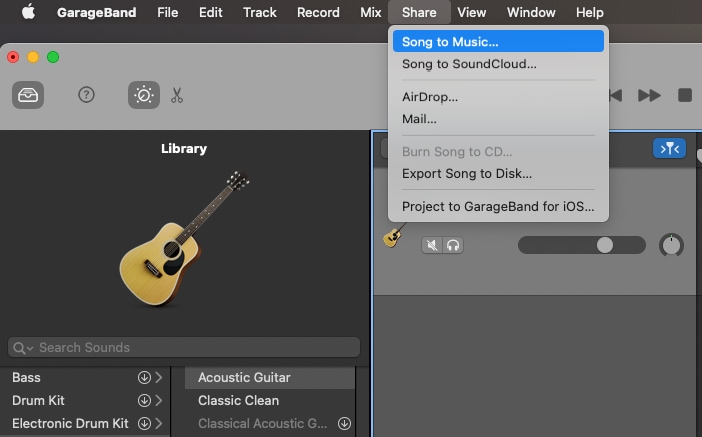Click the Fast Forward transport button

click(649, 95)
